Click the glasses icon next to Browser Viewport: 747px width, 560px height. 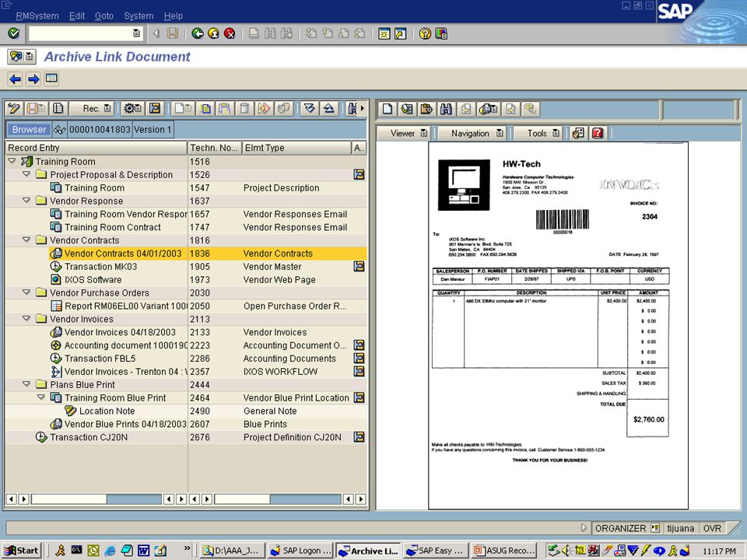[x=60, y=130]
